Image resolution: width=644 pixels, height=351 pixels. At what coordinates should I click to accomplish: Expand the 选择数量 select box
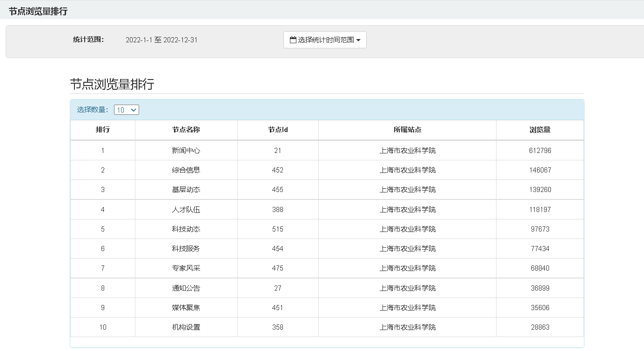pos(127,110)
